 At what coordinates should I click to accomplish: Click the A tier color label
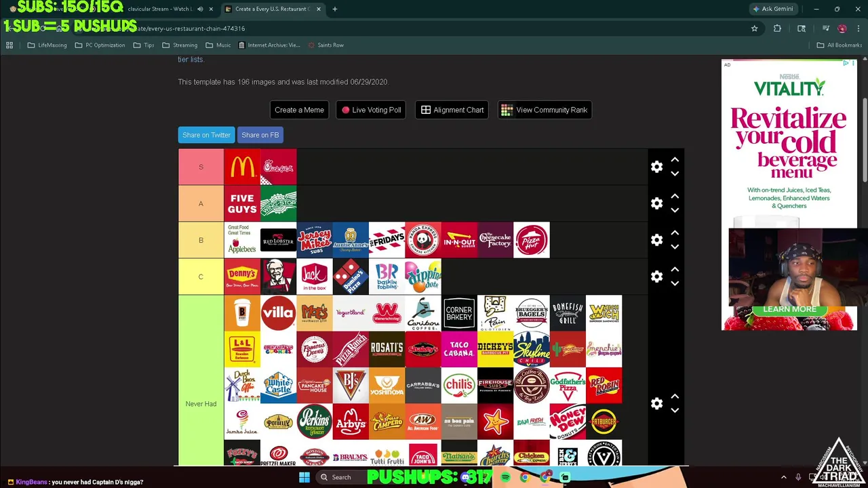pos(201,203)
